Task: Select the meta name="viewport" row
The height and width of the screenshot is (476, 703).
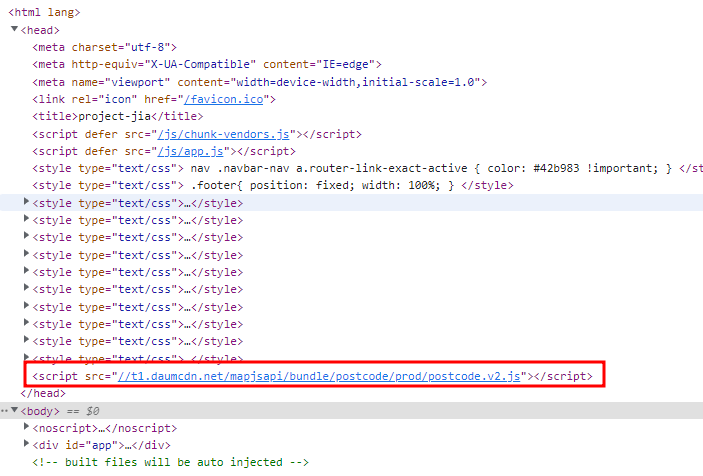Action: pyautogui.click(x=260, y=82)
